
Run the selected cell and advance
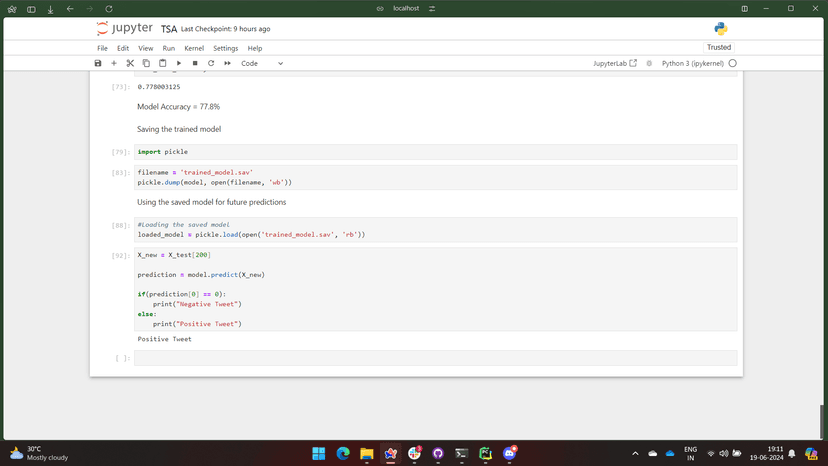pos(179,63)
